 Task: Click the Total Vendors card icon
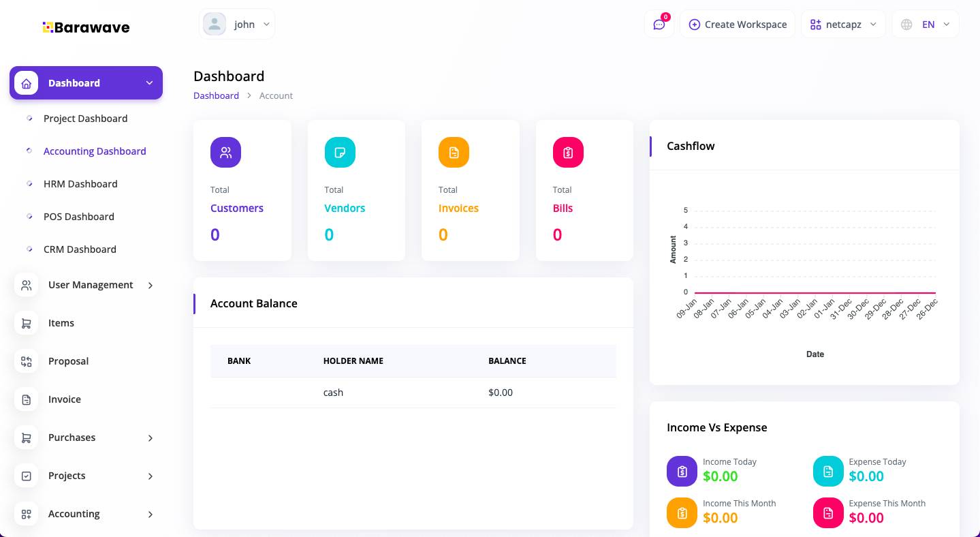340,152
